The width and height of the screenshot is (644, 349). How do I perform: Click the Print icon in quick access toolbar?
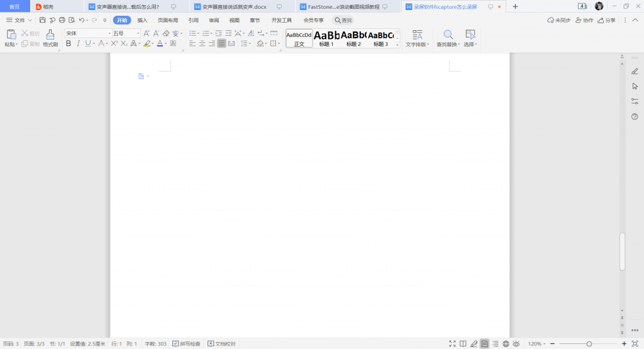(x=62, y=20)
